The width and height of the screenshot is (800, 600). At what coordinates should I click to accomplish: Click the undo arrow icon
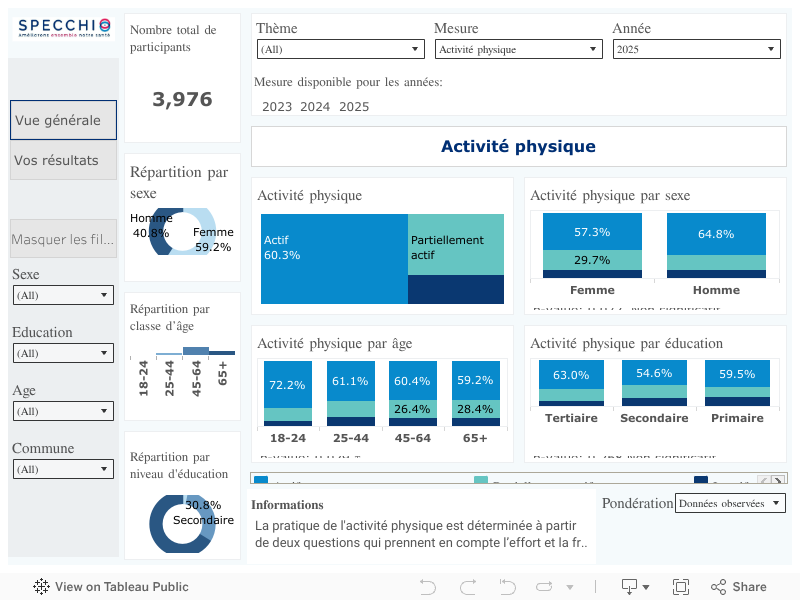pyautogui.click(x=428, y=587)
